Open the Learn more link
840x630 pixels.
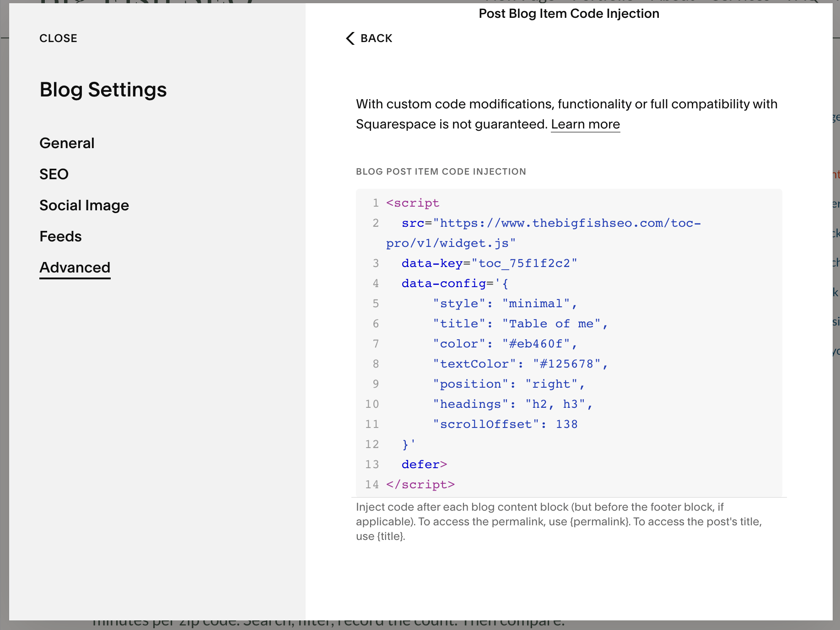(x=586, y=124)
